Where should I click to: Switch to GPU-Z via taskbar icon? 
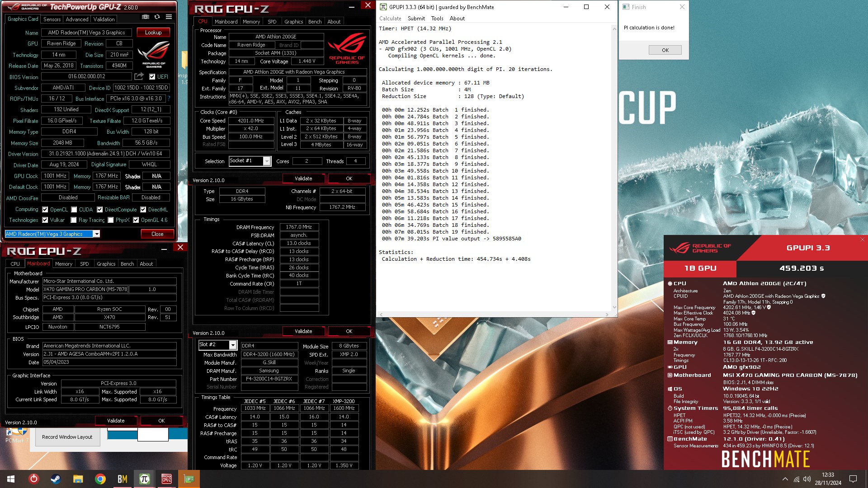[x=189, y=479]
